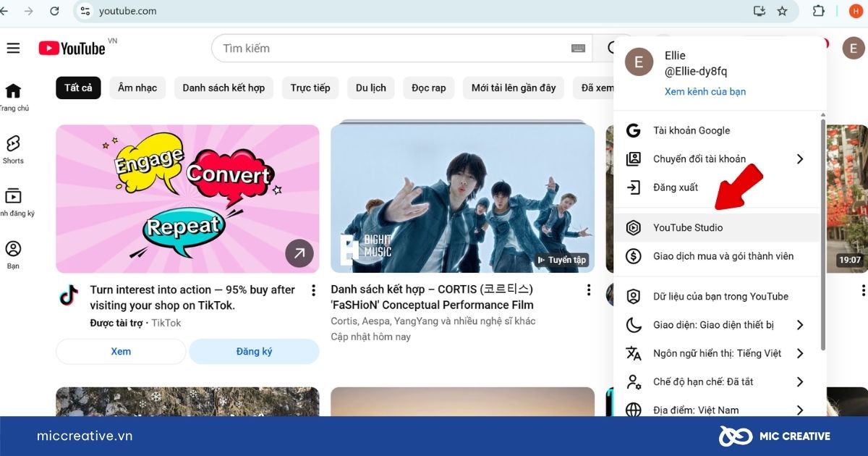Select the Trực tiếp filter chip

click(310, 88)
